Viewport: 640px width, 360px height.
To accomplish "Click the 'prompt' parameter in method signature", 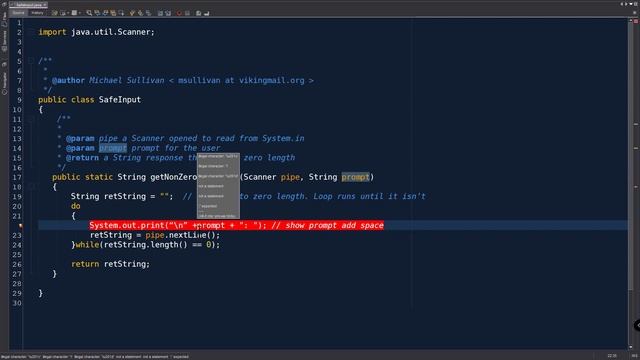I will 356,177.
